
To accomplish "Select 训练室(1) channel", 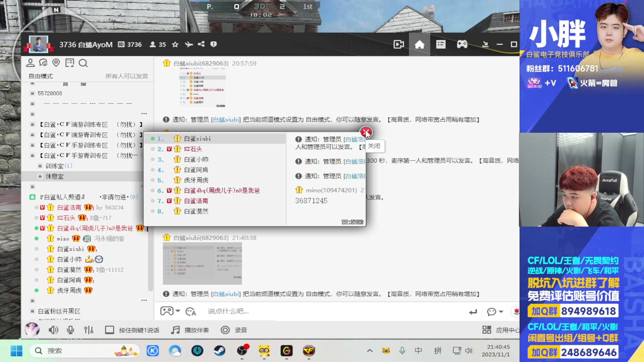I will (x=59, y=166).
